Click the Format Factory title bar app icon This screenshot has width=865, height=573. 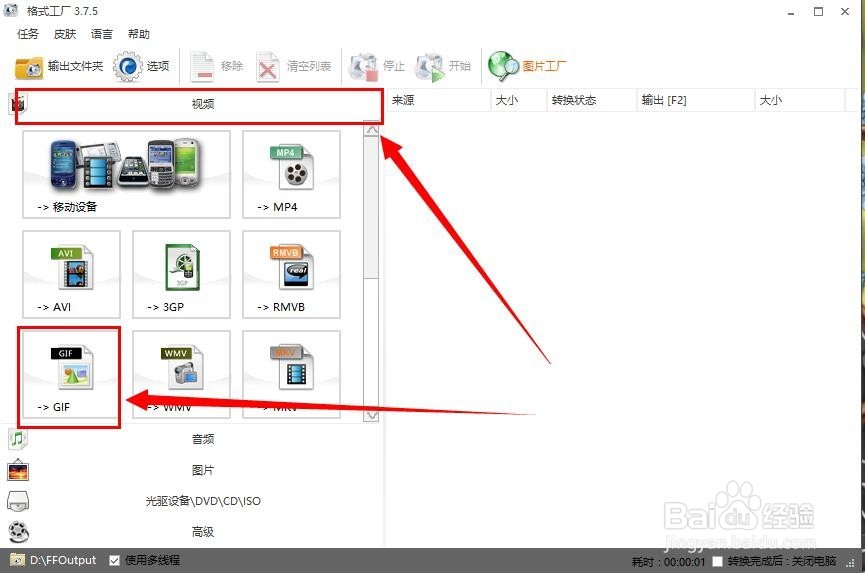point(10,10)
